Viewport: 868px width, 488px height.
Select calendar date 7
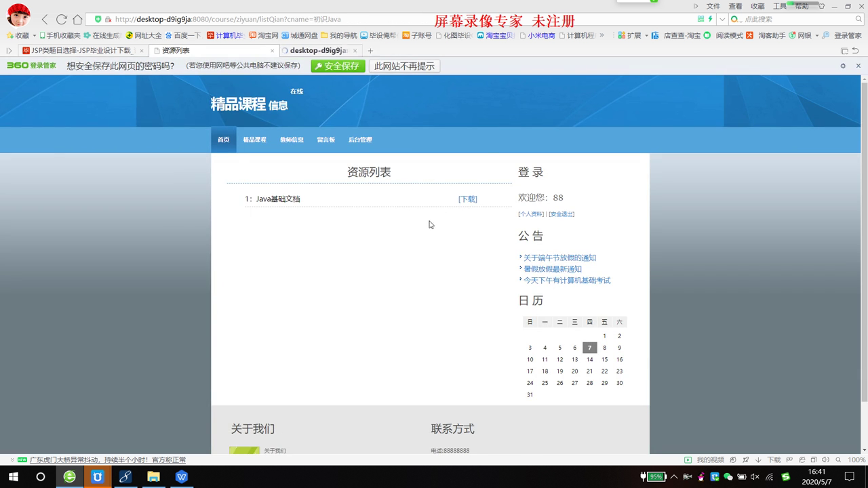click(x=589, y=348)
